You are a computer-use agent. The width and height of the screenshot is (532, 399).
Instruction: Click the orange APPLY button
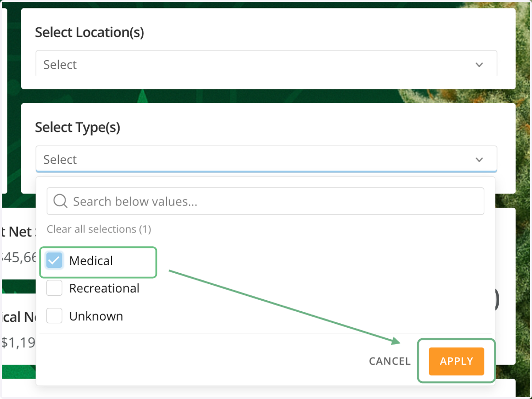tap(456, 361)
